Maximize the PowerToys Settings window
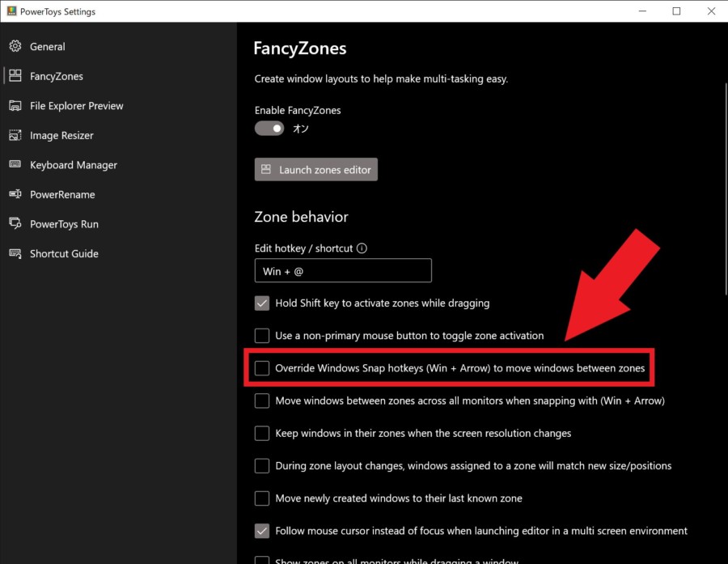This screenshot has width=728, height=564. point(676,11)
